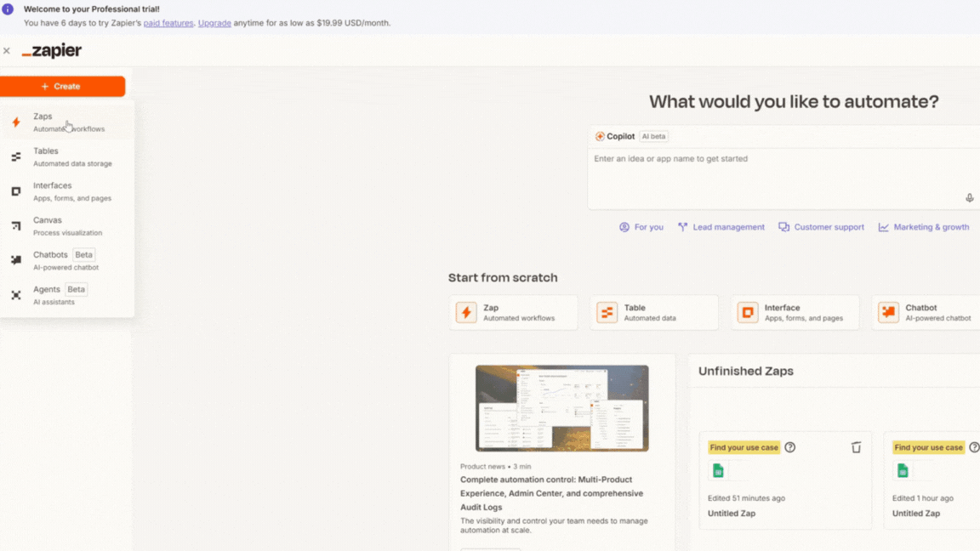Choose the Marketing & growth suggestion chip
The image size is (980, 551).
[923, 227]
